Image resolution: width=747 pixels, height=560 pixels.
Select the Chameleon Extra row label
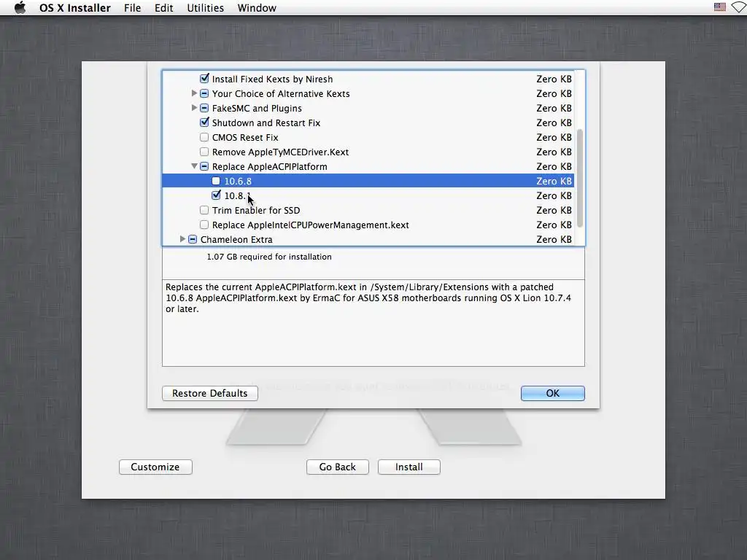point(236,239)
